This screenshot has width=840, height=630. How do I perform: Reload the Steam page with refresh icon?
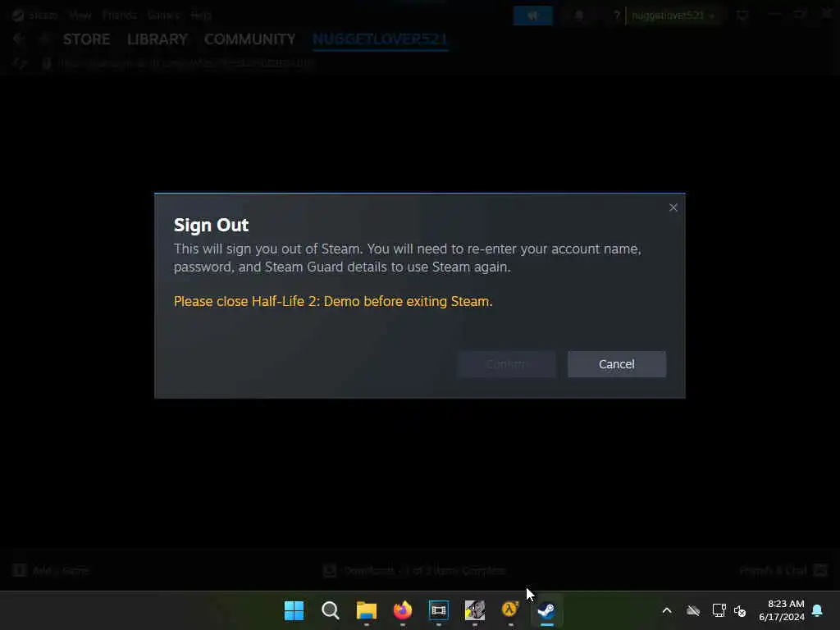[x=20, y=63]
